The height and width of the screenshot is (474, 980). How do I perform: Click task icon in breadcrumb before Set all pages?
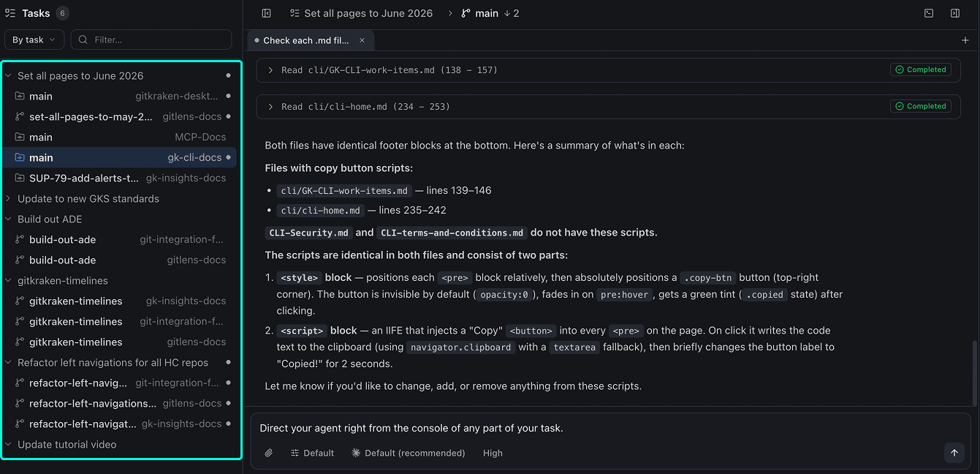point(295,13)
